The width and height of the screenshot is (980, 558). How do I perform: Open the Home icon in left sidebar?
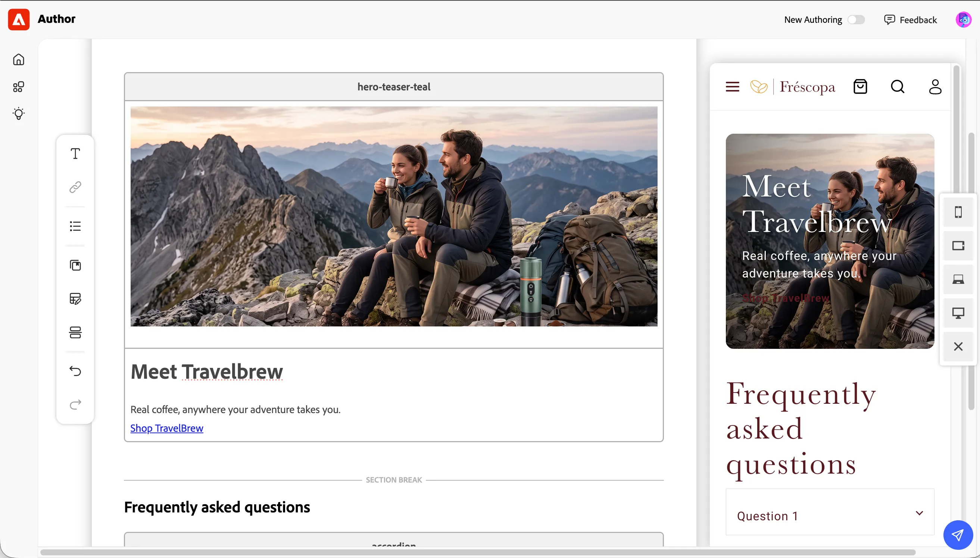[x=19, y=59]
